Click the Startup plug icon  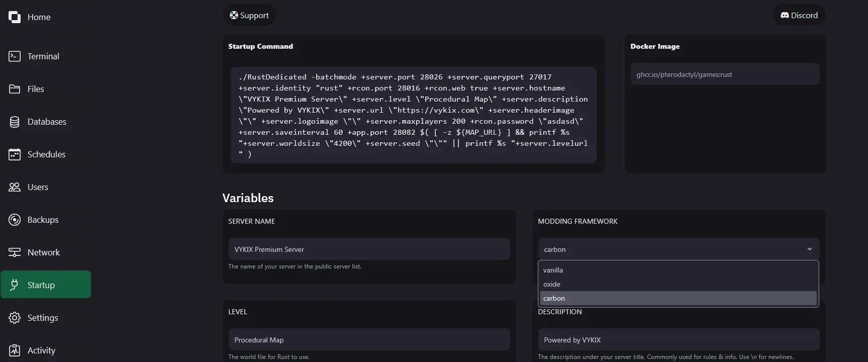point(15,285)
